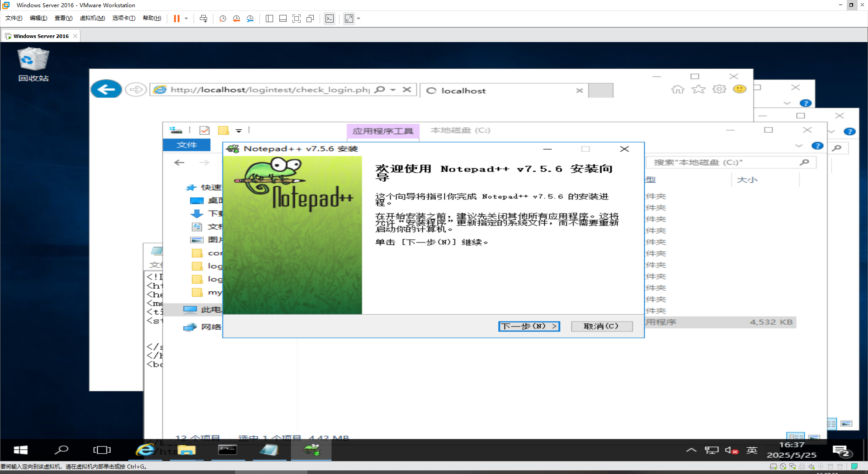868x474 pixels.
Task: Send Ctrl+Alt+Del to the VM
Action: [x=203, y=19]
